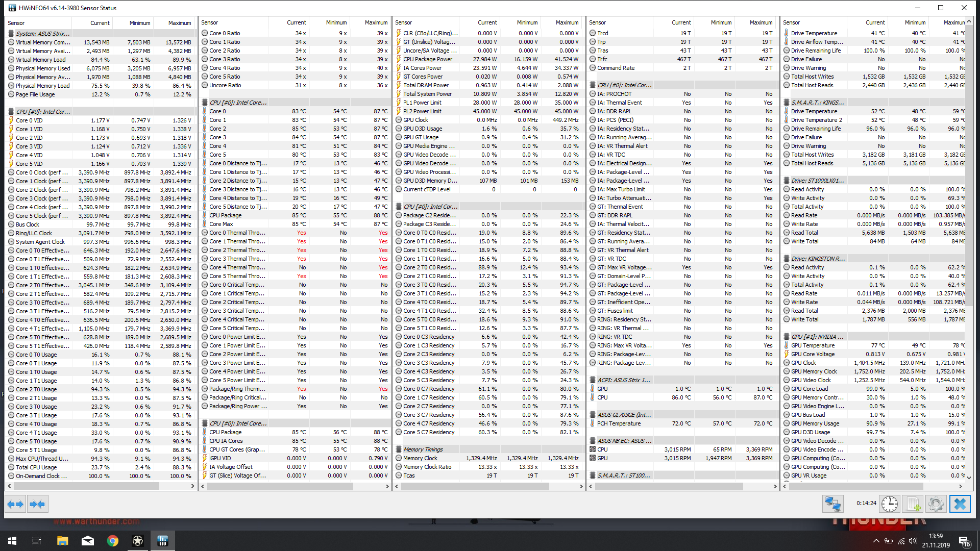Launch Google Chrome from the taskbar

click(x=112, y=541)
